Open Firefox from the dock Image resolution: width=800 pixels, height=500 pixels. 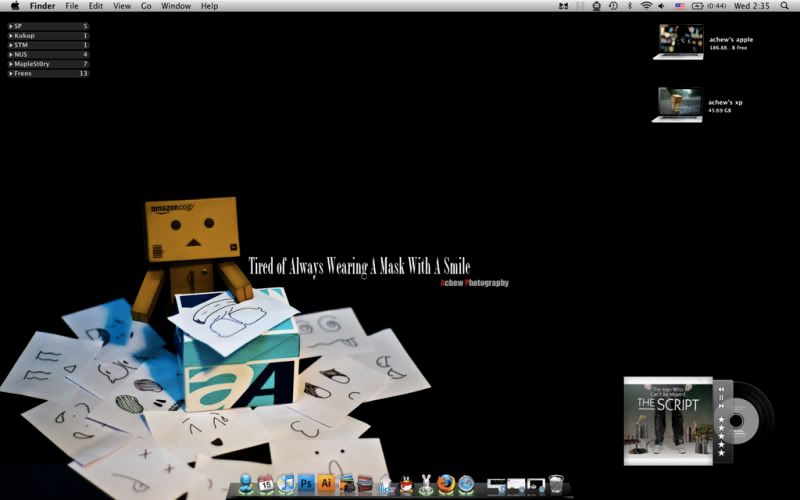[446, 484]
